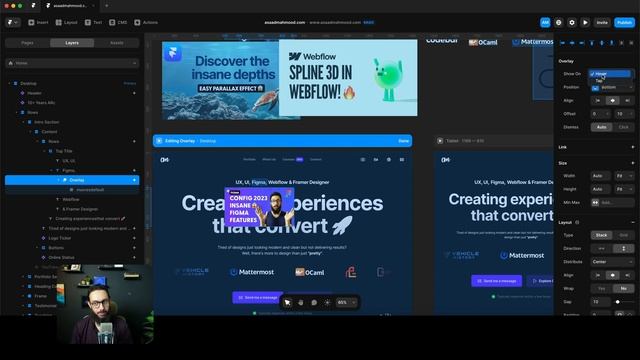Viewport: 640px width, 360px height.
Task: Select the & Framer Designer layer
Action: coord(80,209)
